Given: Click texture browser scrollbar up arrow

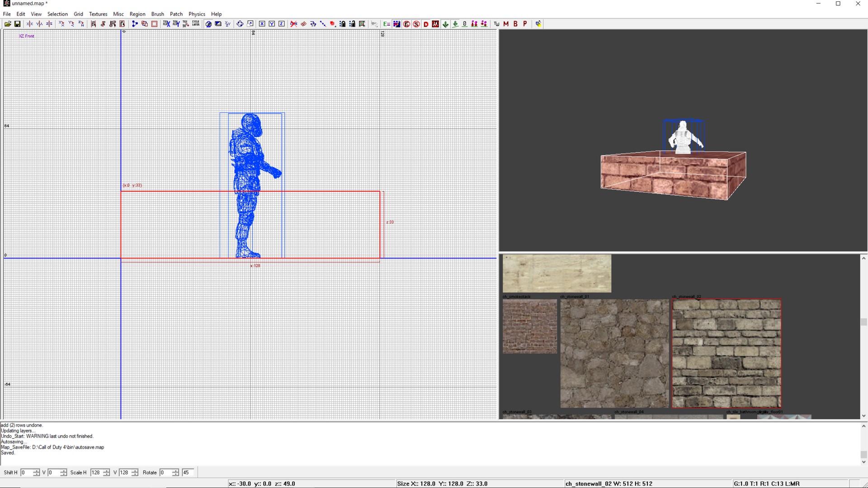Looking at the screenshot, I should [x=863, y=258].
